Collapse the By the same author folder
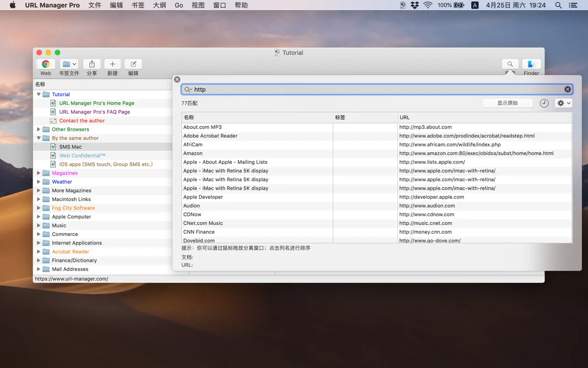This screenshot has height=368, width=588. pyautogui.click(x=39, y=138)
